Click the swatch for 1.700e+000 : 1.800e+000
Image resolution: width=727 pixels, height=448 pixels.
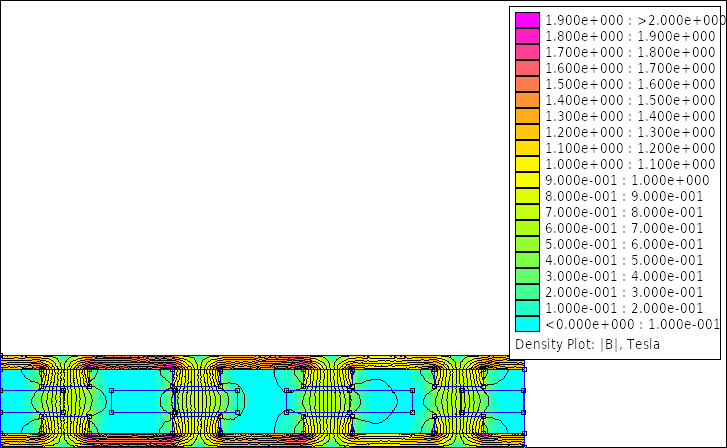pyautogui.click(x=527, y=52)
